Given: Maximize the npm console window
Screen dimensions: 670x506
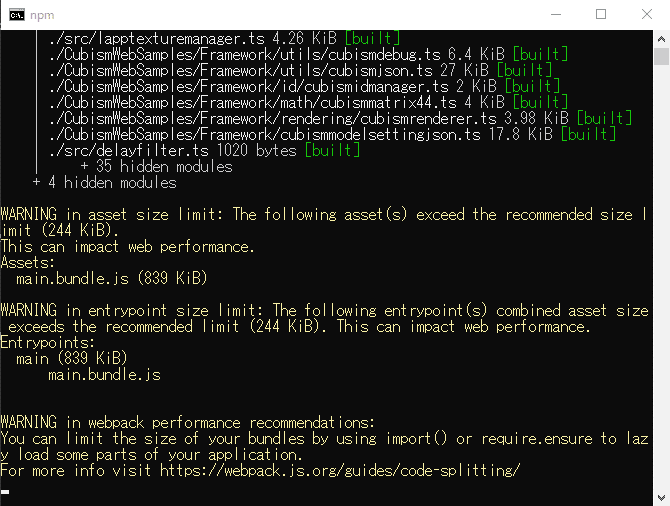Looking at the screenshot, I should pos(601,14).
